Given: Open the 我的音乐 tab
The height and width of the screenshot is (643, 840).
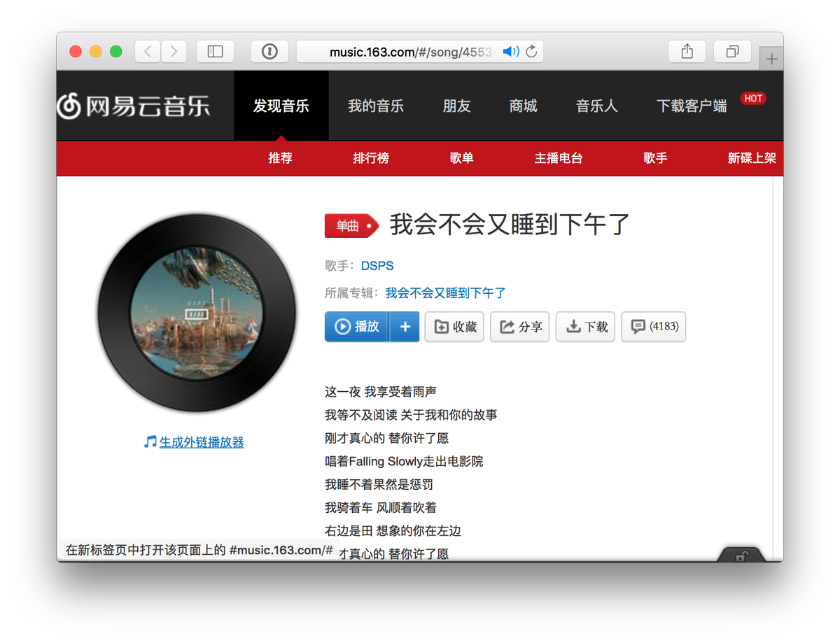Looking at the screenshot, I should (376, 106).
